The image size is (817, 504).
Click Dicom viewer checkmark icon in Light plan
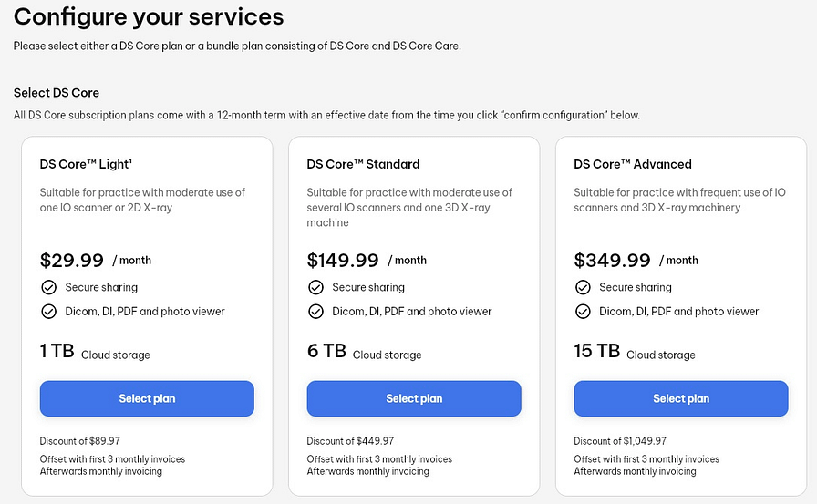48,311
